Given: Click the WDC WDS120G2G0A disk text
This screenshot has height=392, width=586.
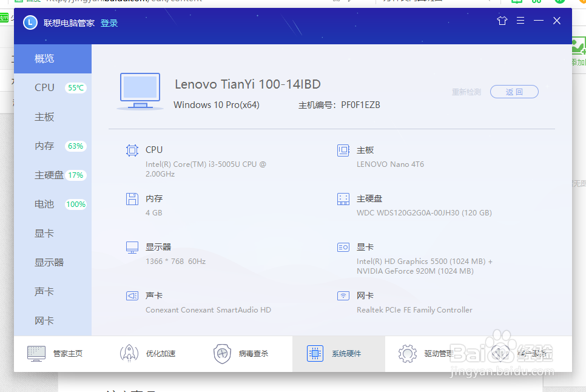Looking at the screenshot, I should (x=424, y=213).
